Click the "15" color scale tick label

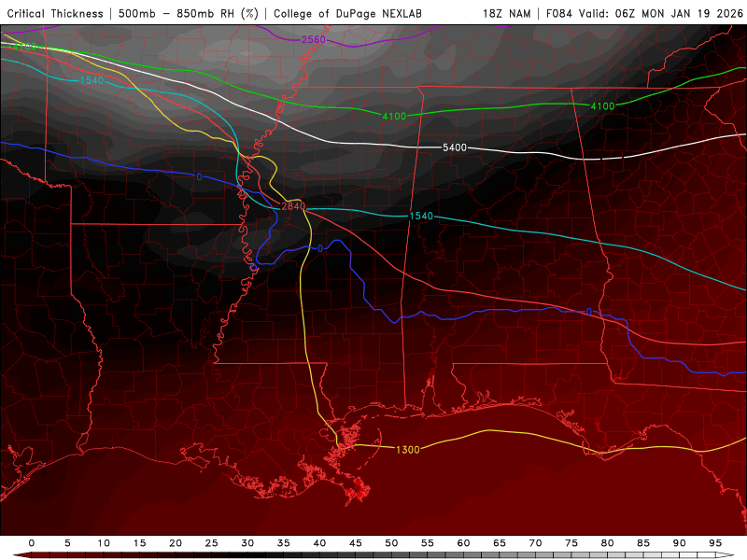[x=139, y=543]
